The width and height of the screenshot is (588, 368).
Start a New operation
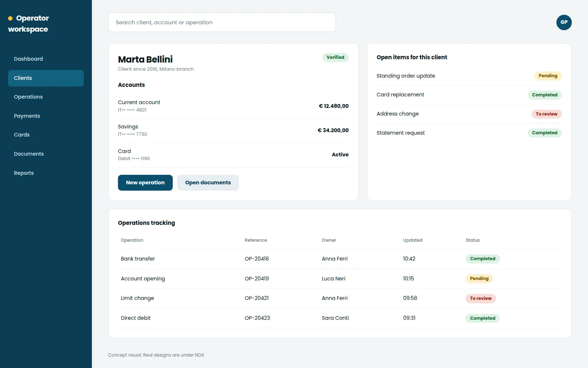point(145,183)
